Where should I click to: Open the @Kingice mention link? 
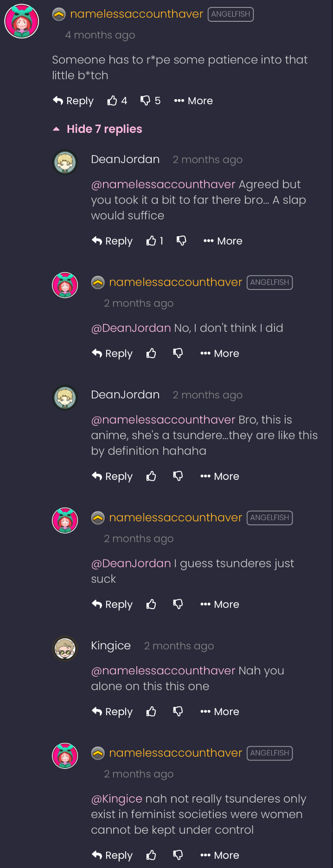coord(117,799)
